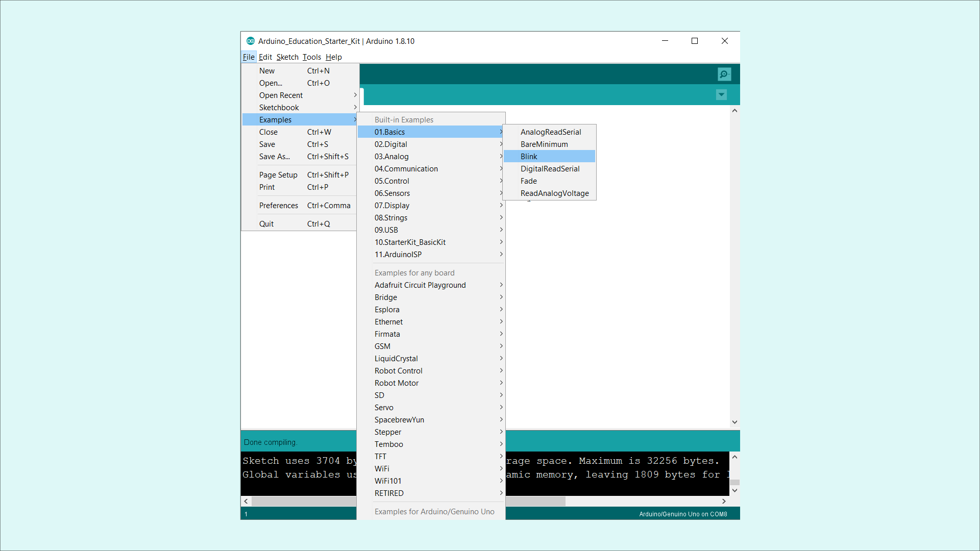This screenshot has width=980, height=551.
Task: Choose Open... in the File menu
Action: click(300, 83)
